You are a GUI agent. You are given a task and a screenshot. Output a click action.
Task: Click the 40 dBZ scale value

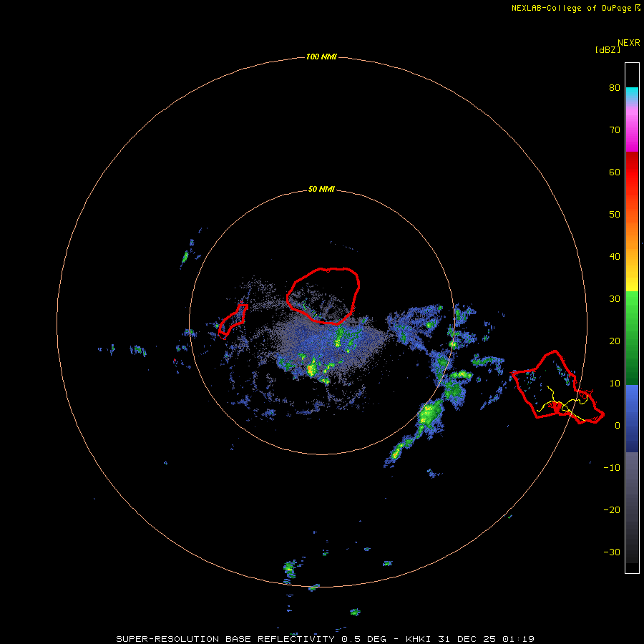[x=615, y=257]
